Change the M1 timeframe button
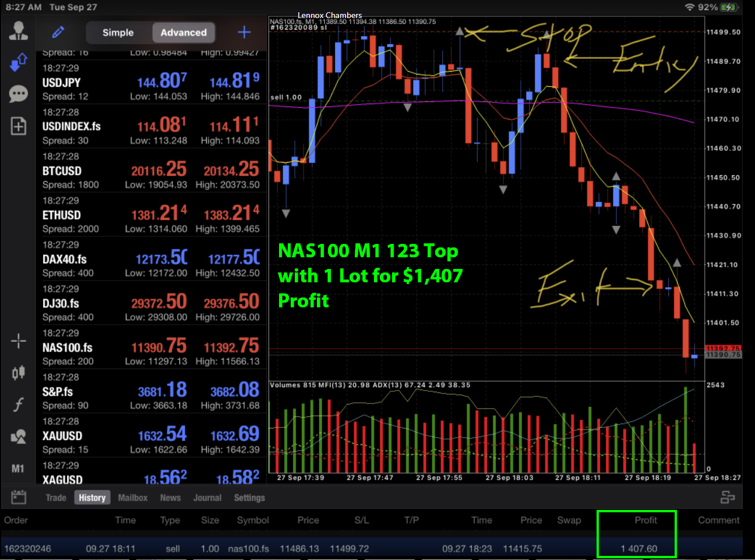The height and width of the screenshot is (560, 755). (x=18, y=469)
